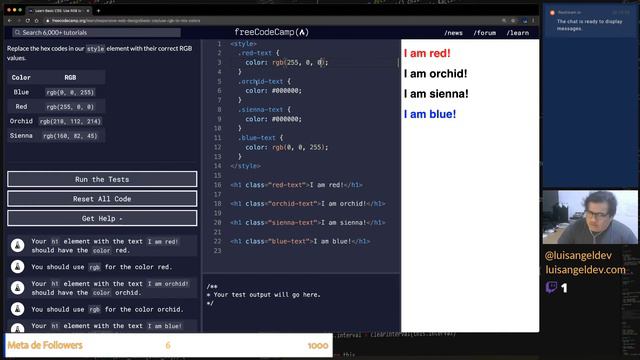
Task: Click the rgb(160, 82, 45) Sienna value
Action: [70, 136]
